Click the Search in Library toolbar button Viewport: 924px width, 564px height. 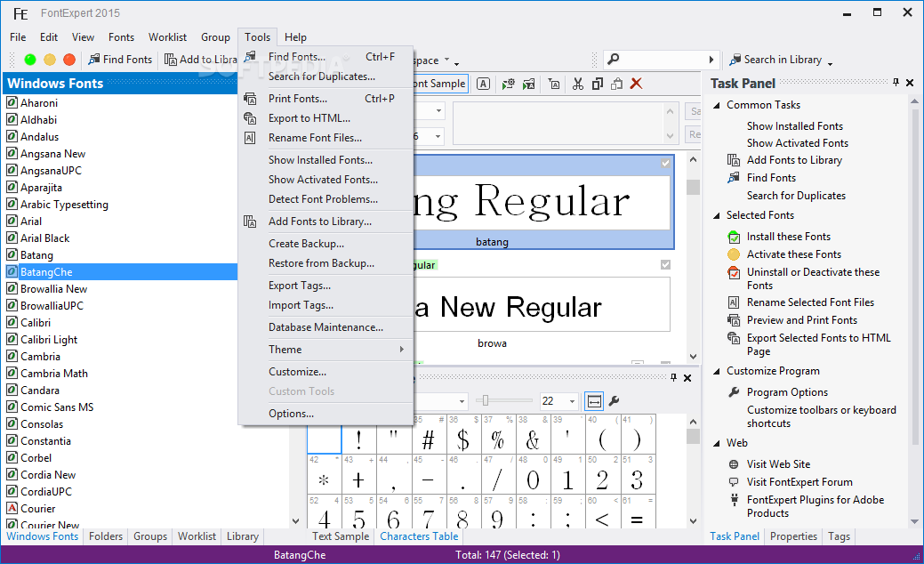tap(775, 60)
